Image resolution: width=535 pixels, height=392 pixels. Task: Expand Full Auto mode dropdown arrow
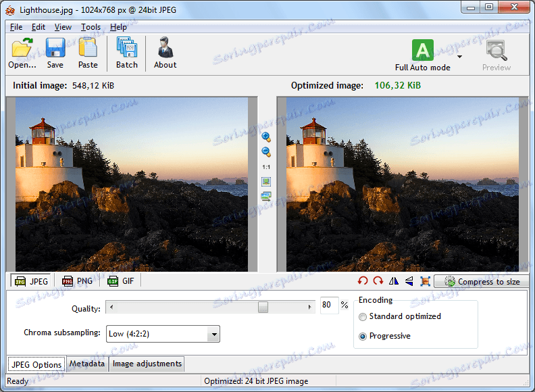[459, 57]
